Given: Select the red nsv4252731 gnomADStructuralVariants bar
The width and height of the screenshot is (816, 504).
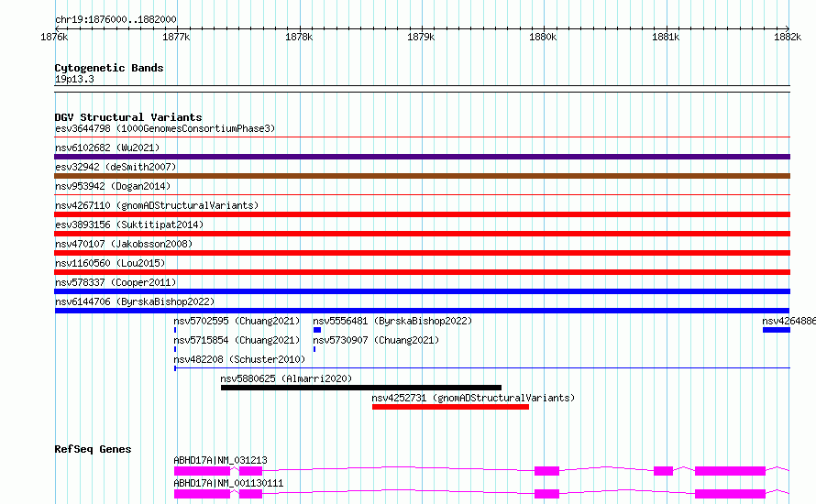Looking at the screenshot, I should 451,407.
